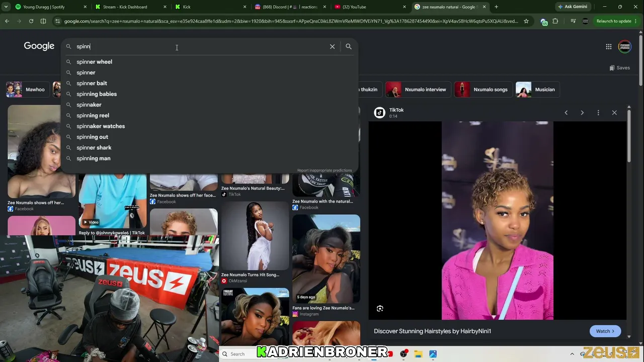Open more options in image preview
Viewport: 644px width, 362px height.
598,113
